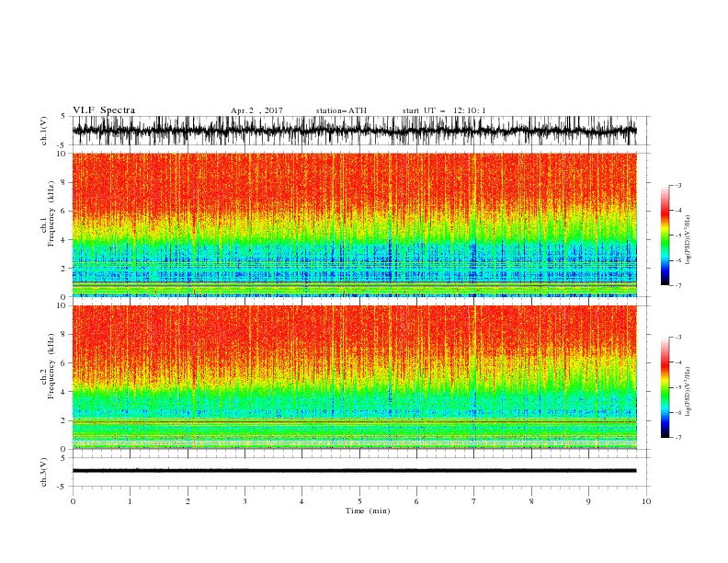Click time axis tick label "8"
Viewport: 728px width, 563px height.
click(x=531, y=501)
